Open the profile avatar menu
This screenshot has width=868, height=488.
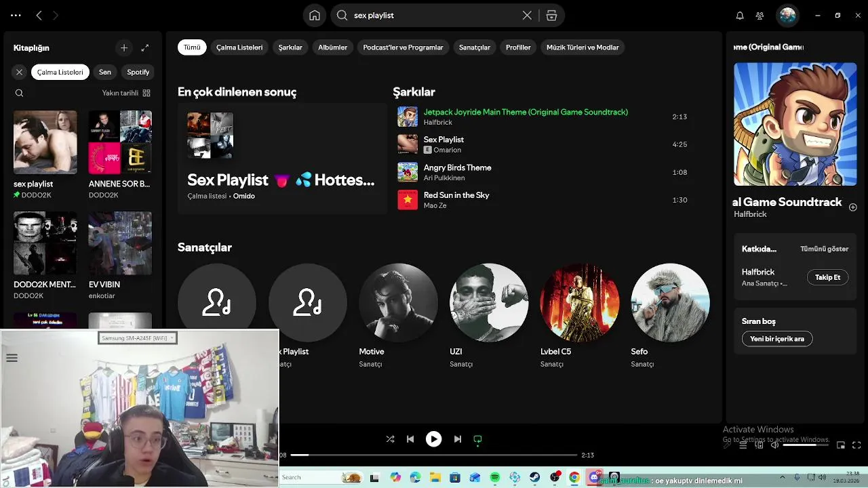click(x=787, y=15)
